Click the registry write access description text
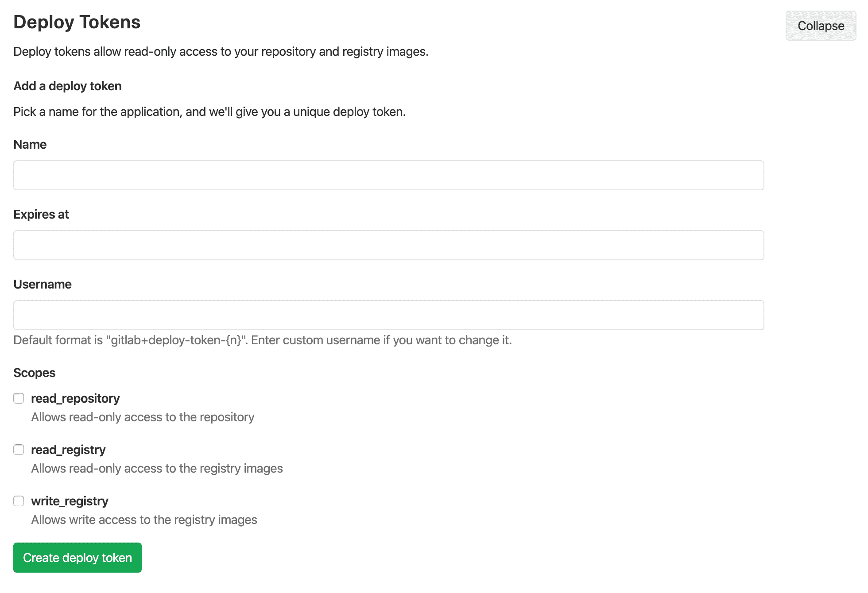This screenshot has width=868, height=593. (143, 520)
